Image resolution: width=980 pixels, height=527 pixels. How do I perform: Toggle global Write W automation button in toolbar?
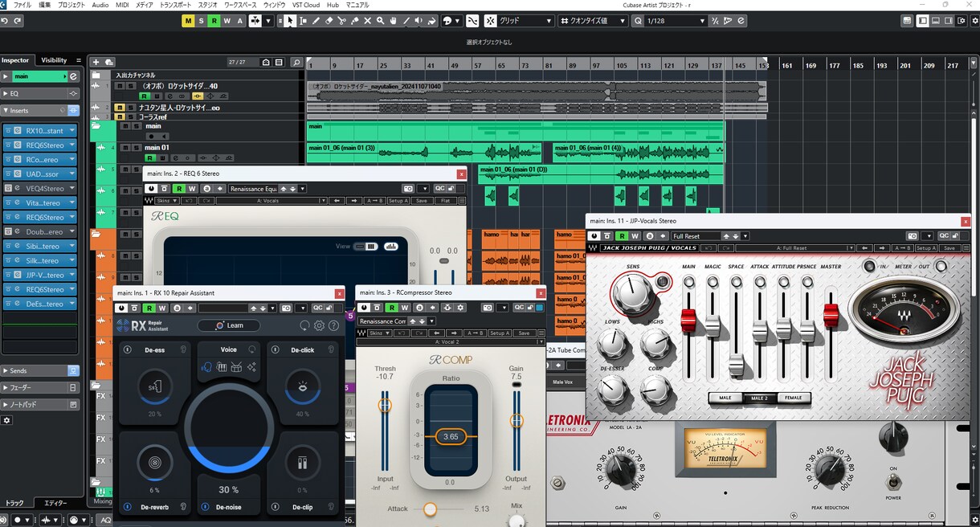(227, 21)
